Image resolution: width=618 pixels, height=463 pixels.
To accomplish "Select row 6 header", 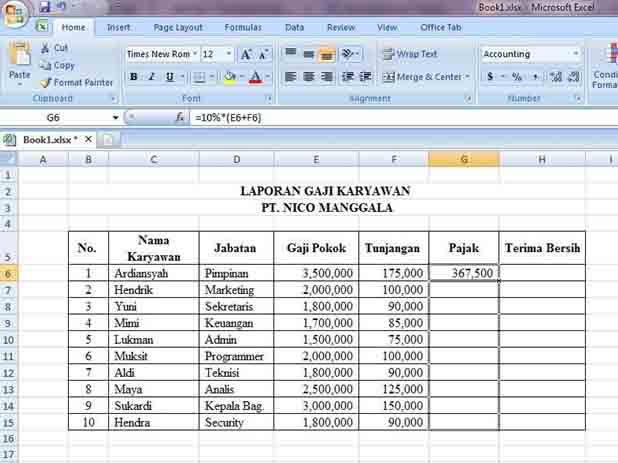I will (8, 273).
